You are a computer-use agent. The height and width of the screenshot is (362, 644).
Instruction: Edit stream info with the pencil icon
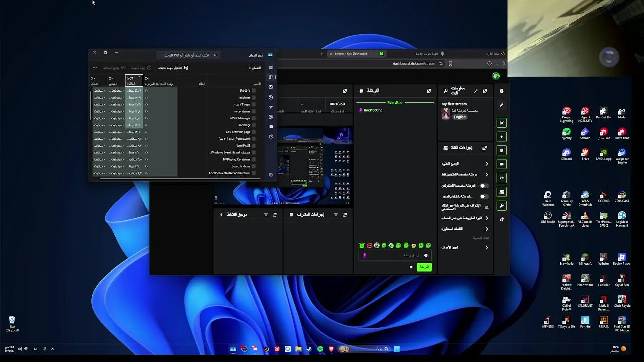[476, 91]
